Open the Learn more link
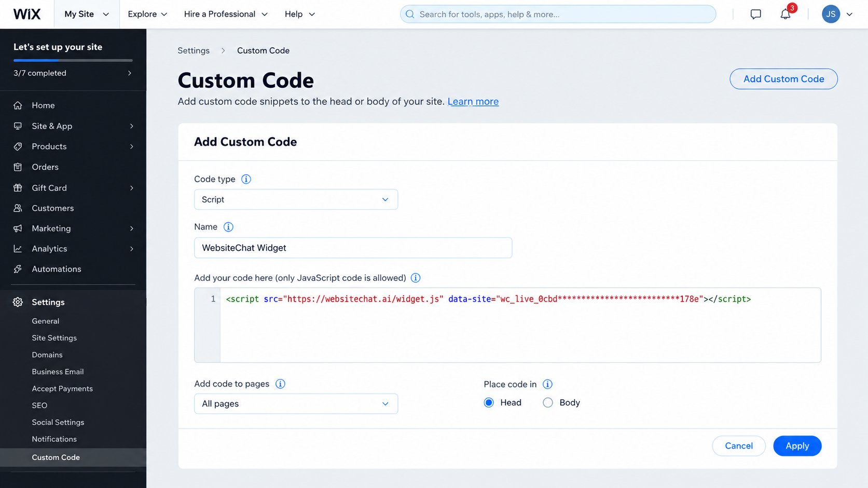Screen dimensions: 868x488 pos(473,102)
